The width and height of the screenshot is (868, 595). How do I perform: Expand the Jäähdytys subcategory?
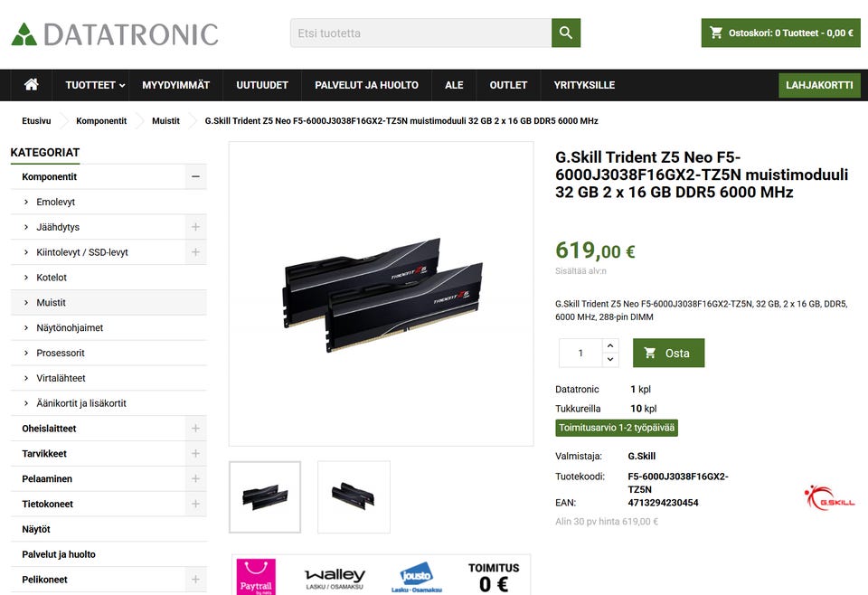coord(195,227)
